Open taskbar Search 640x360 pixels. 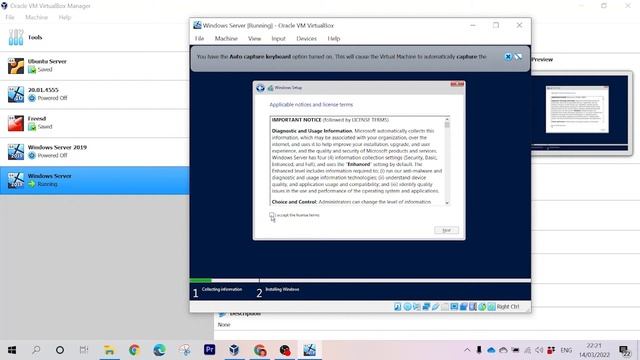tap(36, 350)
